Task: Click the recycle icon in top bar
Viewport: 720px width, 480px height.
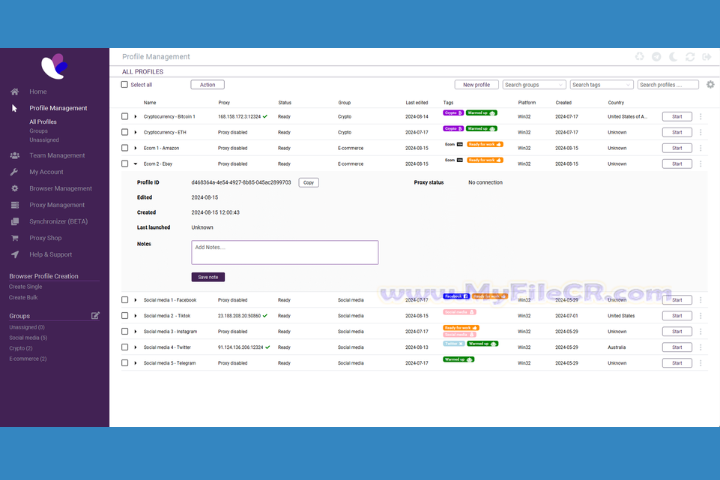Action: 639,56
